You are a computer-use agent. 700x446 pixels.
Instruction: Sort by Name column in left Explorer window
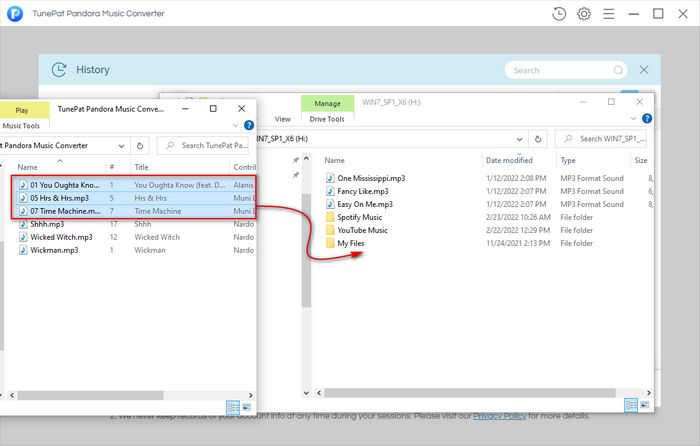click(27, 167)
